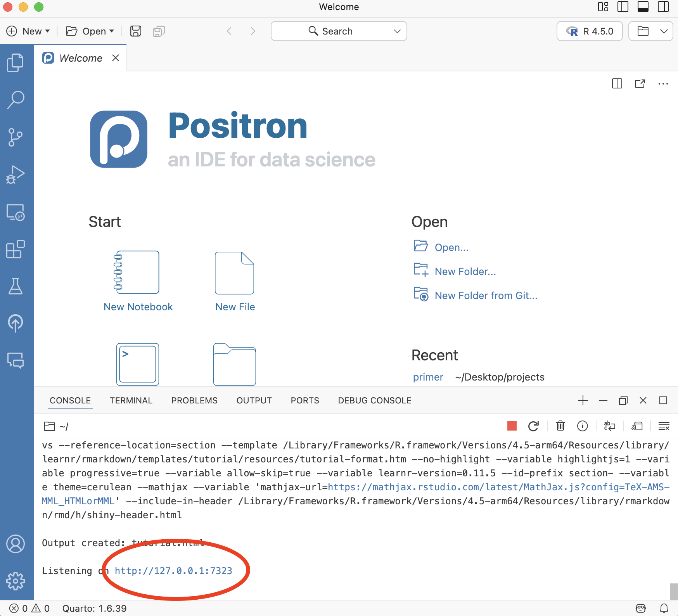The width and height of the screenshot is (678, 616).
Task: Click the Save All icon
Action: [x=159, y=31]
